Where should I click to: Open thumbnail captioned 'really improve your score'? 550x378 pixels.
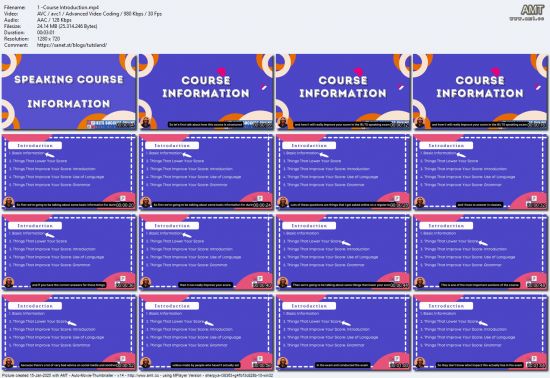tap(206, 252)
